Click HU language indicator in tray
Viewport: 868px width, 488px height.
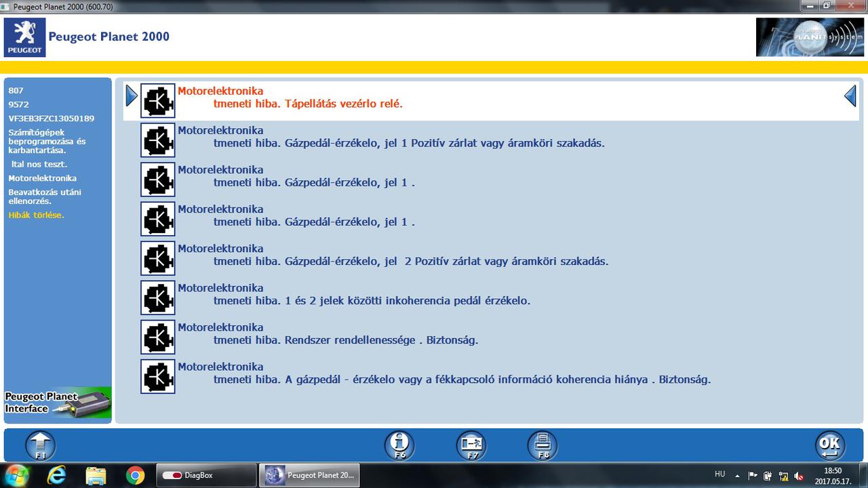tap(719, 474)
